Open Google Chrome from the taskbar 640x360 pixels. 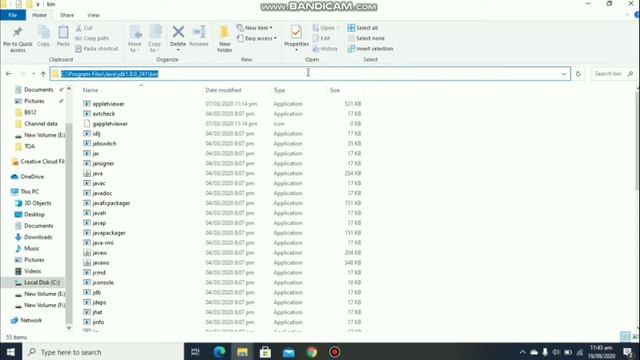(x=312, y=352)
